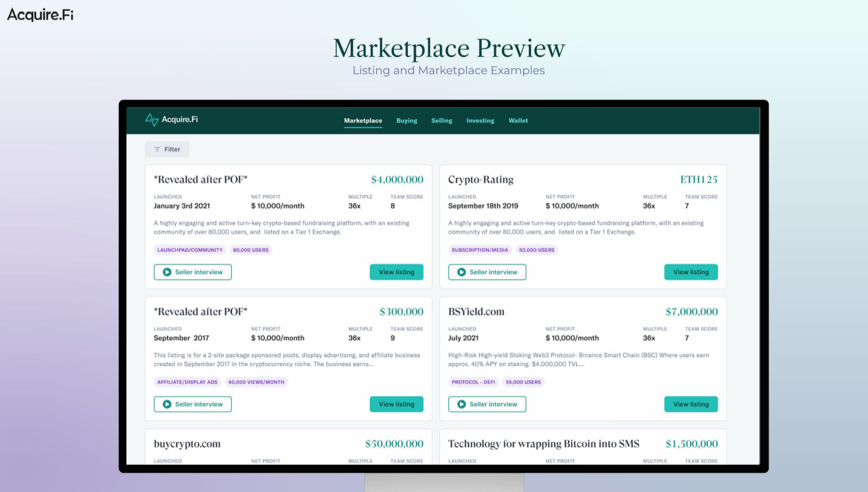Switch to the Selling tab

[x=442, y=121]
